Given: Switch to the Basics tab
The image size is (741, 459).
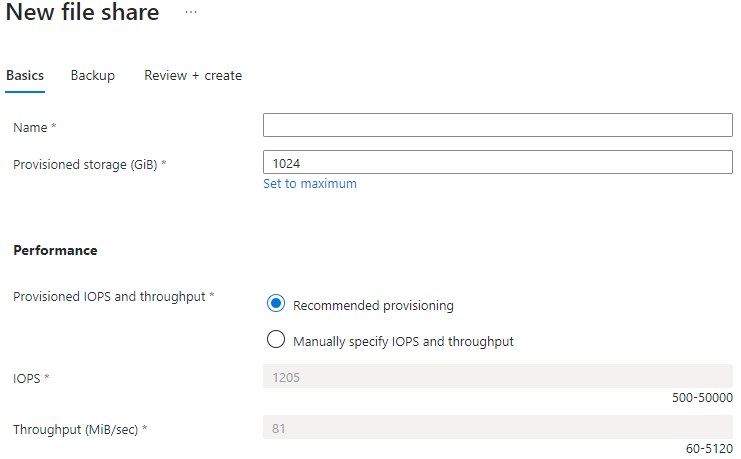Looking at the screenshot, I should 25,75.
